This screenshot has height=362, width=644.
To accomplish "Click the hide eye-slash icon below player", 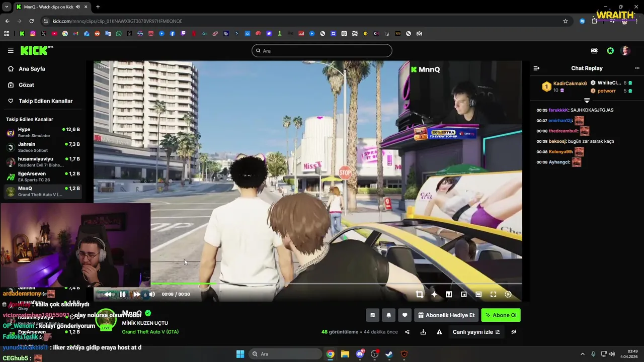I will coord(514,332).
